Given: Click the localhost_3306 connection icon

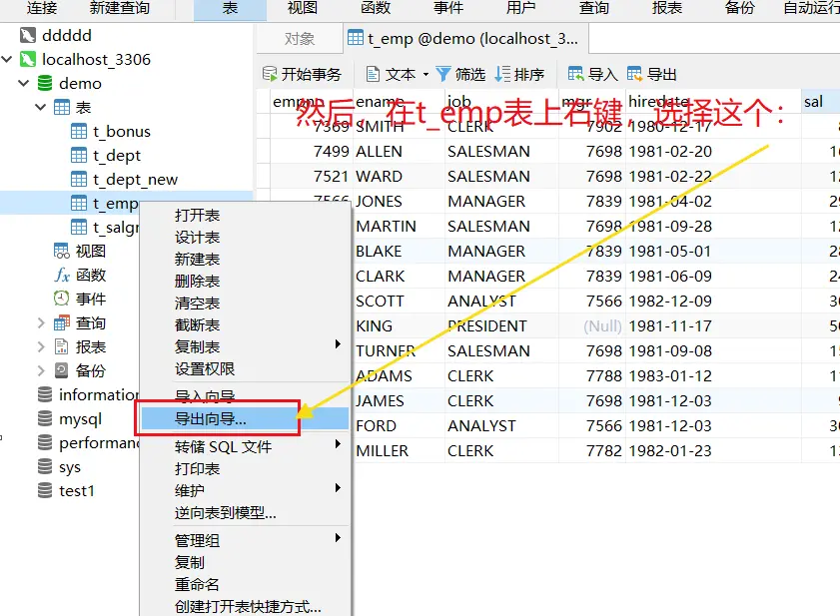Looking at the screenshot, I should (28, 59).
